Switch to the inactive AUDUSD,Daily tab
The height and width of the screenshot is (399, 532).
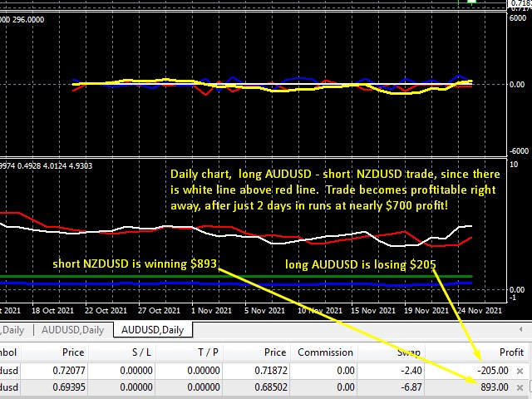[x=72, y=330]
